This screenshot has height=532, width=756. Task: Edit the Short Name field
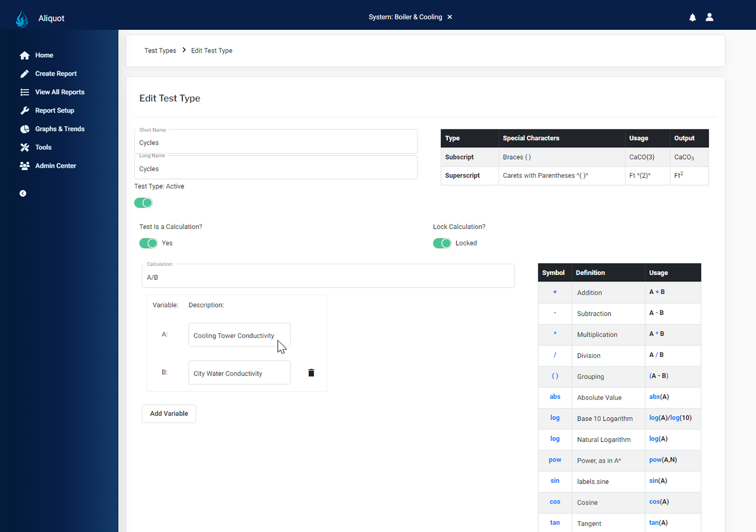click(276, 142)
